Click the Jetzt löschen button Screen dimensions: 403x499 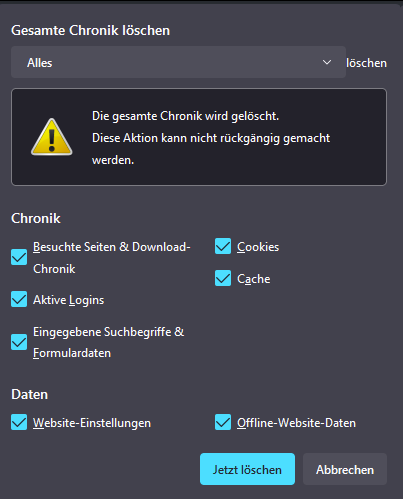click(x=247, y=469)
